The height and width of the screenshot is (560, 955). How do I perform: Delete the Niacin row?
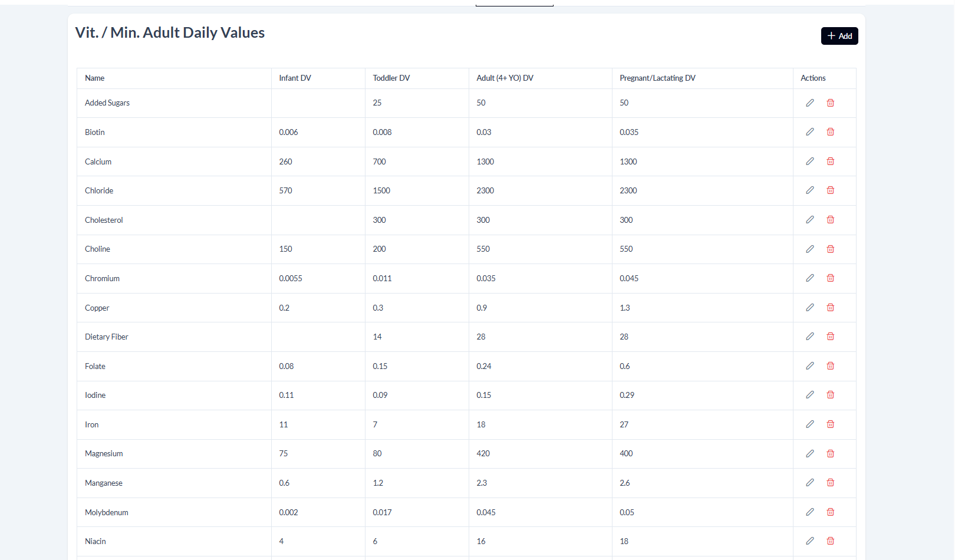pos(831,541)
